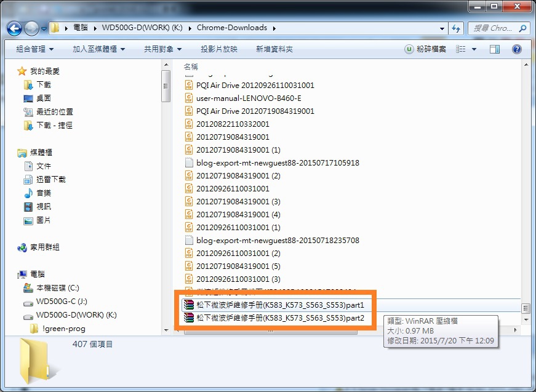Select WD500G-D(WORK) (K:) in navigation pane
This screenshot has width=536, height=392.
coord(76,314)
